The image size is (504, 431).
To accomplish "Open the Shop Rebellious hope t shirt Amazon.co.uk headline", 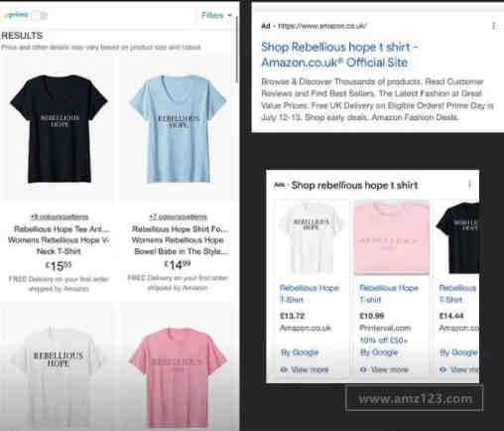I will (339, 55).
